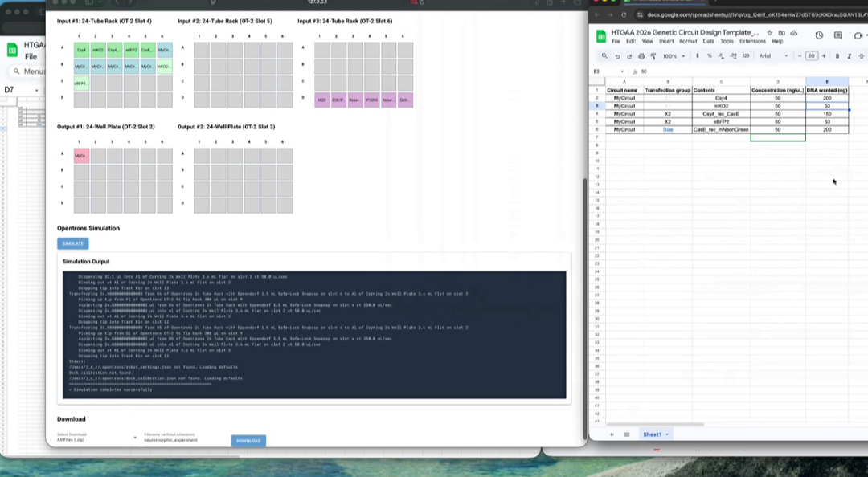Click the redo icon in Sheets

tap(629, 56)
